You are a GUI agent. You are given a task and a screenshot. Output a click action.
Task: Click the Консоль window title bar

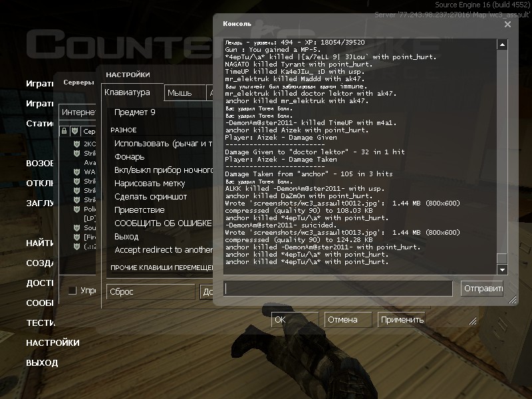(x=360, y=24)
